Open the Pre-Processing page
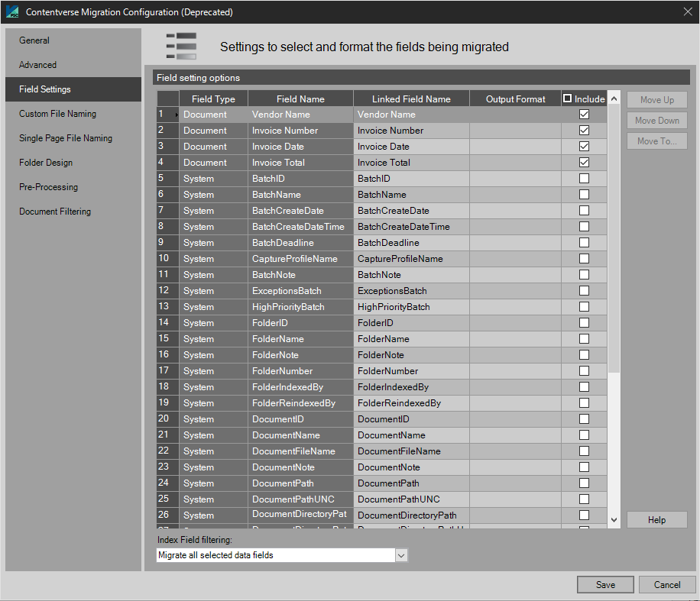Screen dimensions: 700x601 (x=73, y=187)
